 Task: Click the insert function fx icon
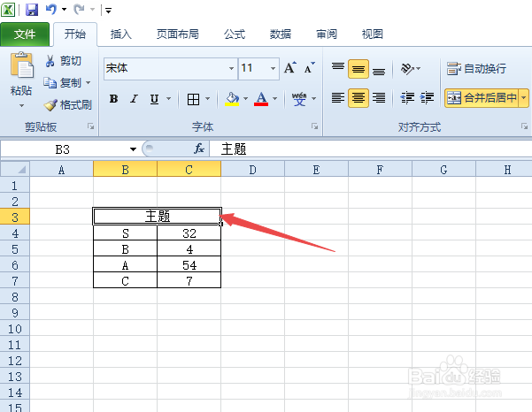pos(199,149)
